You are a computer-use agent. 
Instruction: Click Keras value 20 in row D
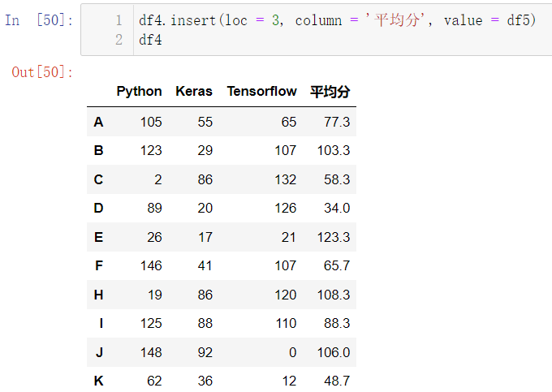(205, 209)
